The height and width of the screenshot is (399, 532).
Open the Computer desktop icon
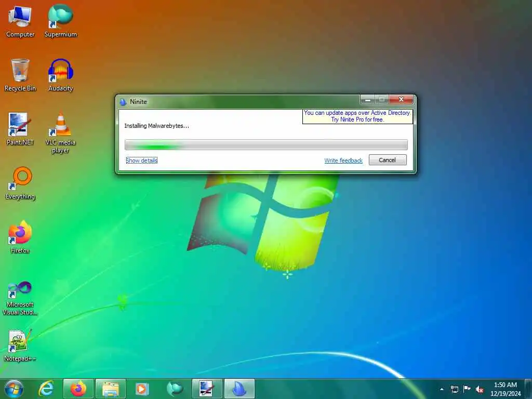[x=20, y=21]
